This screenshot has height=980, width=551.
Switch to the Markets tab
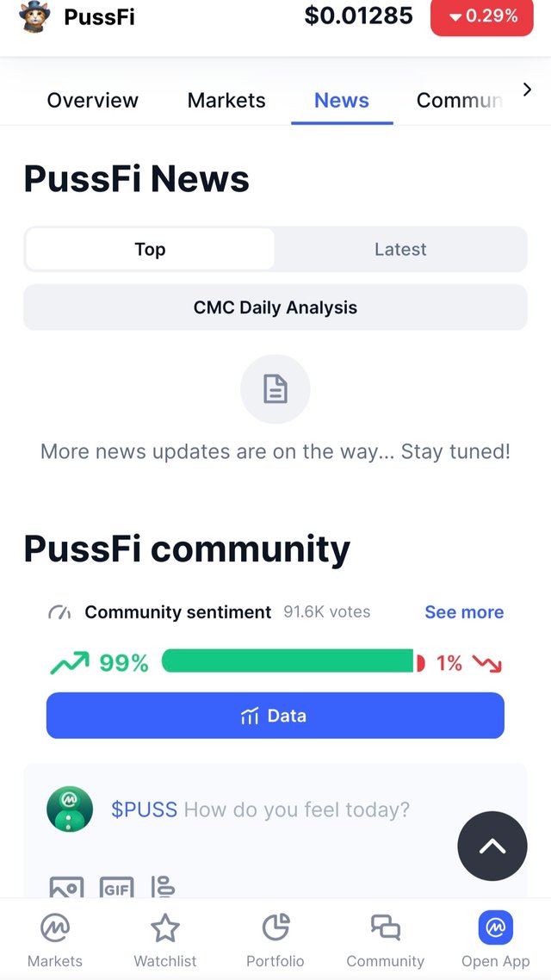[226, 101]
